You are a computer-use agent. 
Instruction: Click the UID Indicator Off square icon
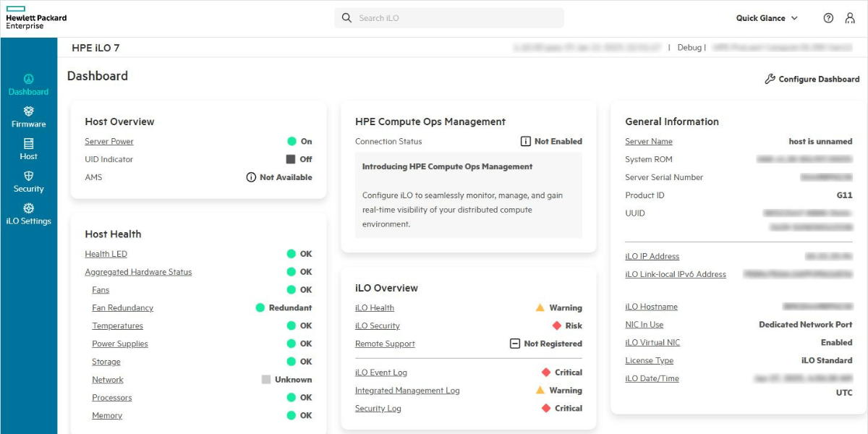click(x=291, y=159)
